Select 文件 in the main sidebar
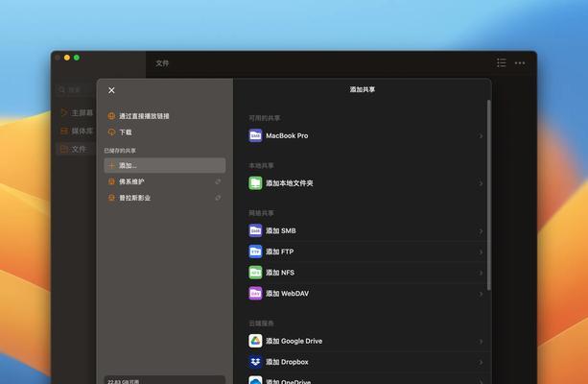This screenshot has height=384, width=588. [x=76, y=149]
